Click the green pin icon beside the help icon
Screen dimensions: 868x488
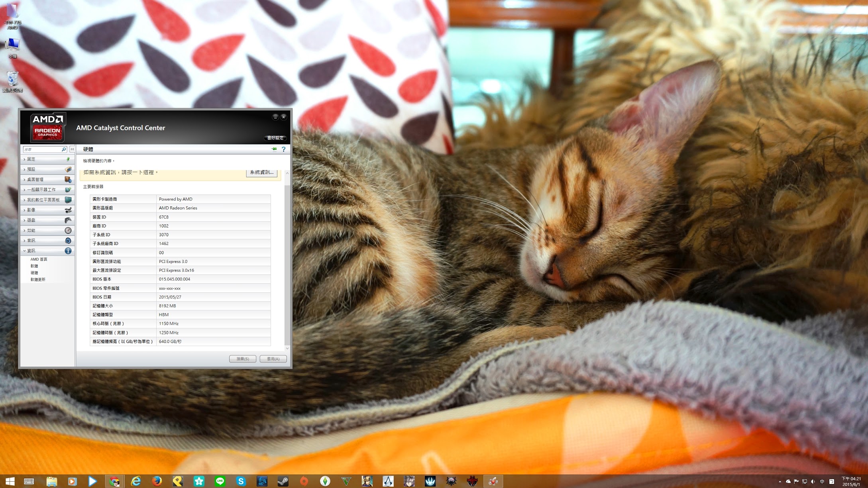coord(274,149)
